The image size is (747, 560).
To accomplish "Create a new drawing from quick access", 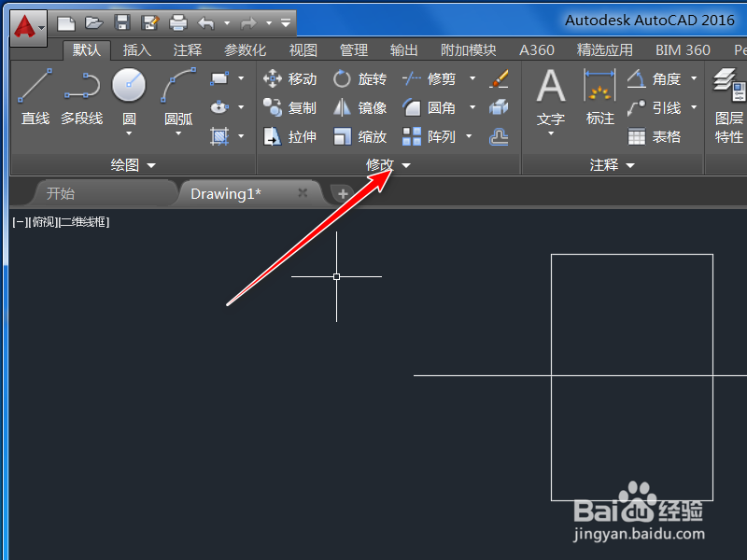I will 66,22.
